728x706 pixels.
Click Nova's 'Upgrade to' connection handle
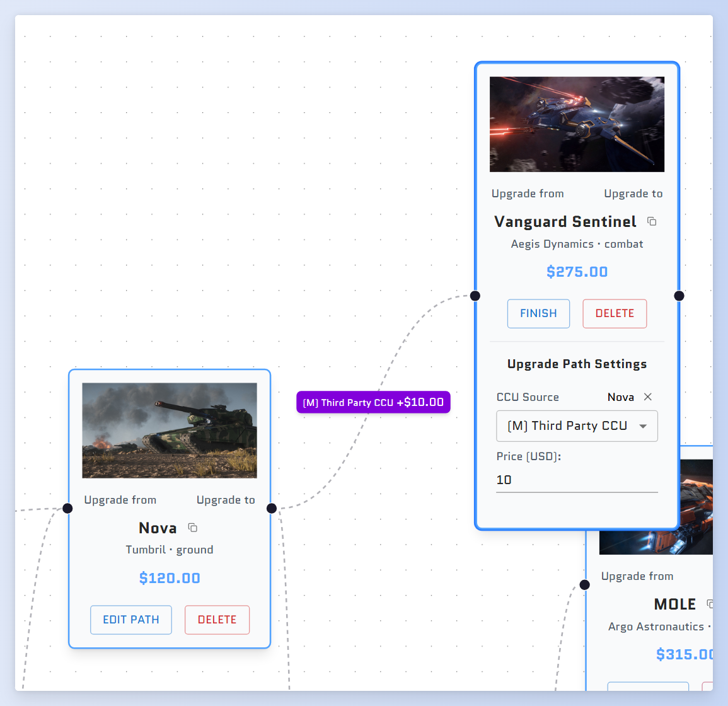(x=272, y=508)
